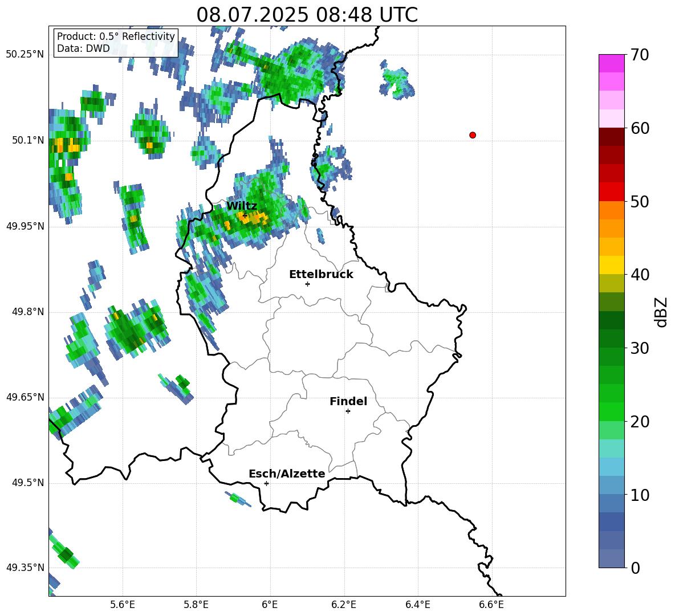Click the colorbar value 40
Image resolution: width=675 pixels, height=616 pixels.
click(x=640, y=275)
